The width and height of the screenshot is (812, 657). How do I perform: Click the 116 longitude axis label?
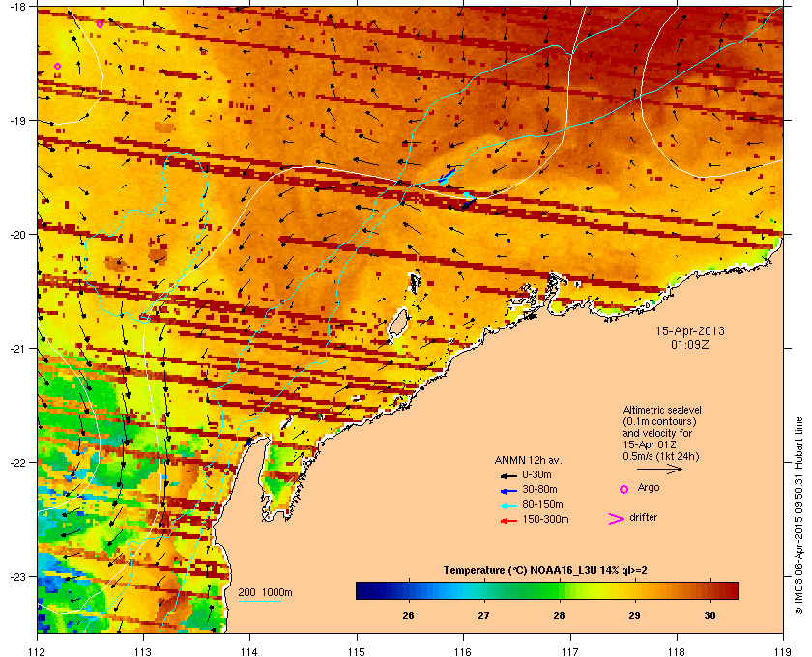click(463, 652)
